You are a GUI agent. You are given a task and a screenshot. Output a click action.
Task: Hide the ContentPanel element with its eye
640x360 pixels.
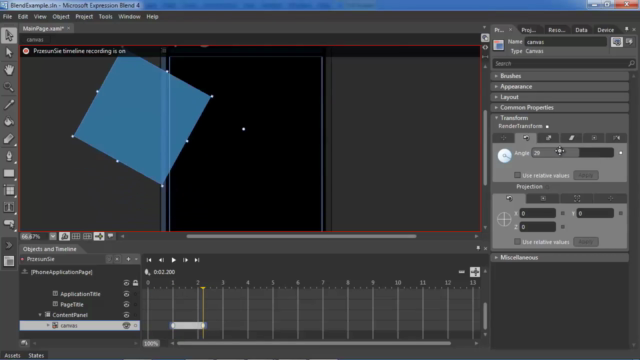pyautogui.click(x=127, y=315)
